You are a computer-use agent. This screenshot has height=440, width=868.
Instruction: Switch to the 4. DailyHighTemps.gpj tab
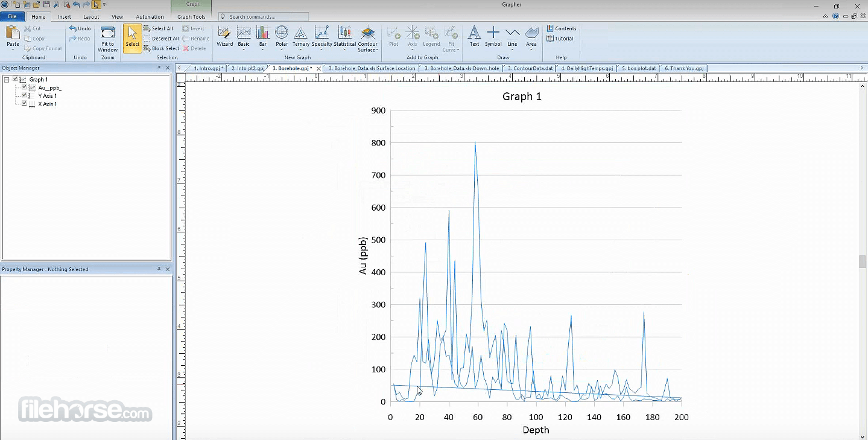(587, 68)
